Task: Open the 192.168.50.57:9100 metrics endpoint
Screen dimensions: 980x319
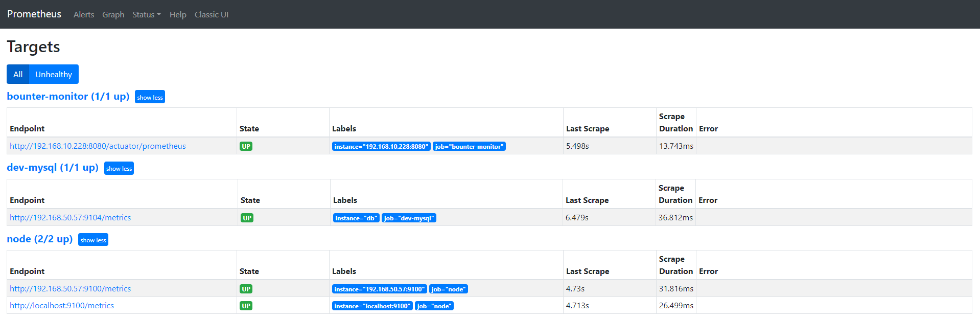Action: pyautogui.click(x=70, y=289)
